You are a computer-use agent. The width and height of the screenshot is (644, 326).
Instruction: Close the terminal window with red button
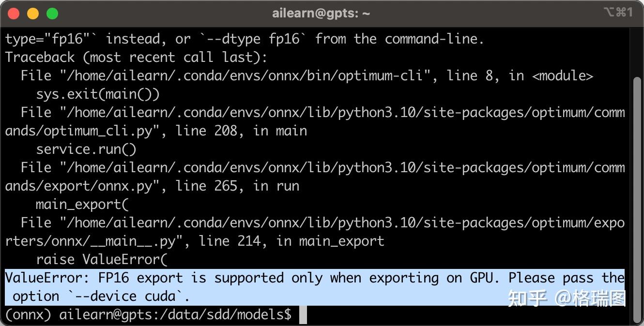point(14,14)
